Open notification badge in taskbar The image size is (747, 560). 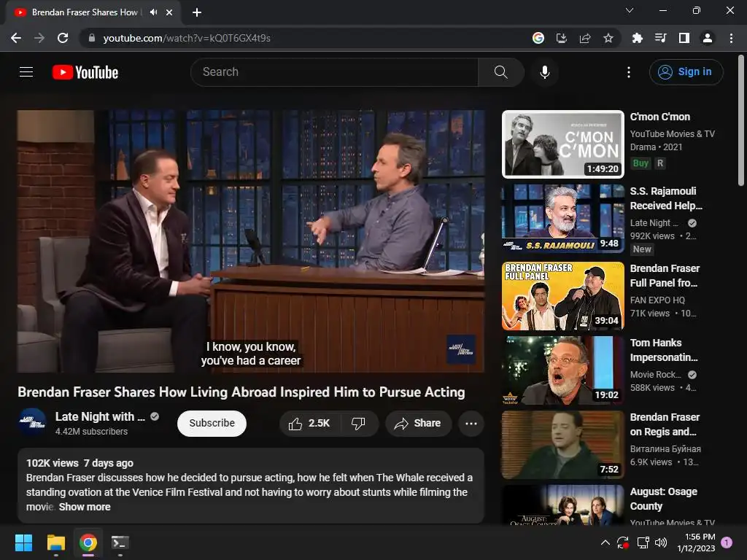(727, 542)
